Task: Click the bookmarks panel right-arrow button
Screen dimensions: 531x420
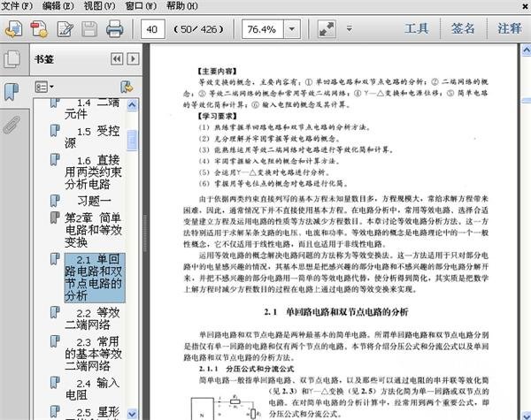Action: pos(133,59)
